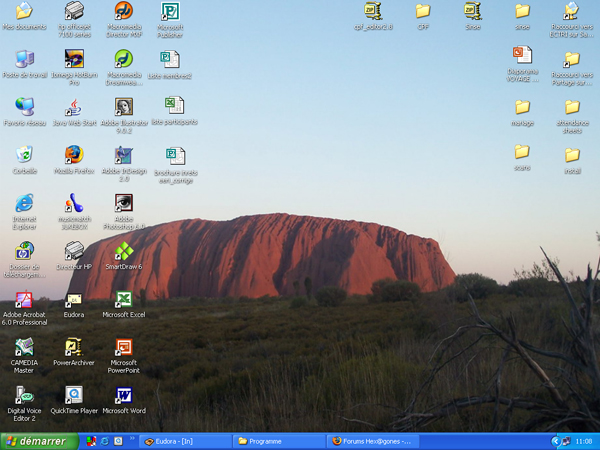Click the Microsoft Word desktop icon
600x450 pixels.
(123, 395)
